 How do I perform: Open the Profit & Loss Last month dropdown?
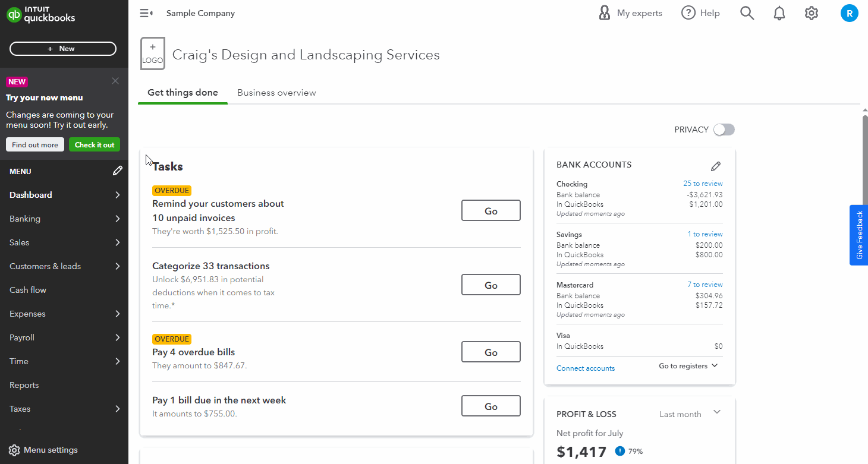point(690,414)
